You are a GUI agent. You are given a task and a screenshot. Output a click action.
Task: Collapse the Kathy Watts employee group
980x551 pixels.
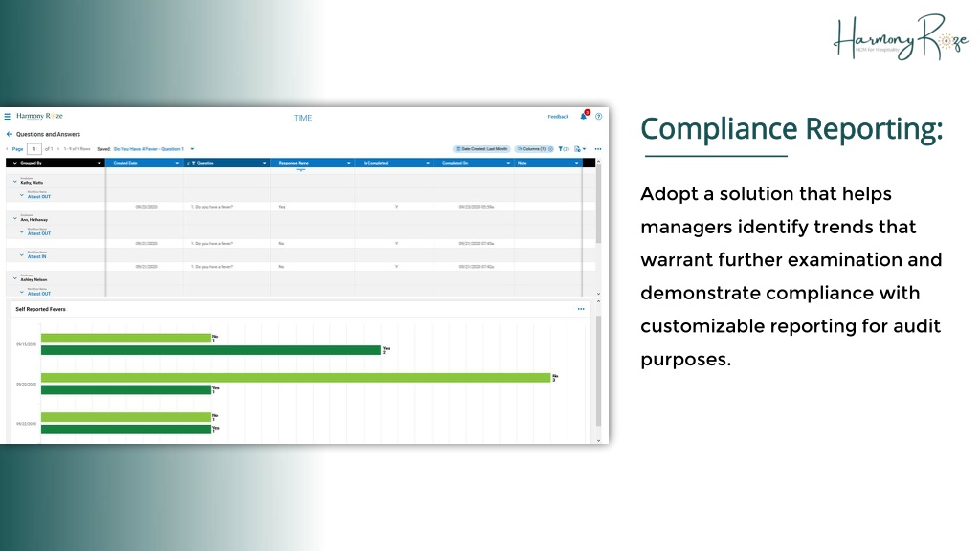pyautogui.click(x=15, y=182)
